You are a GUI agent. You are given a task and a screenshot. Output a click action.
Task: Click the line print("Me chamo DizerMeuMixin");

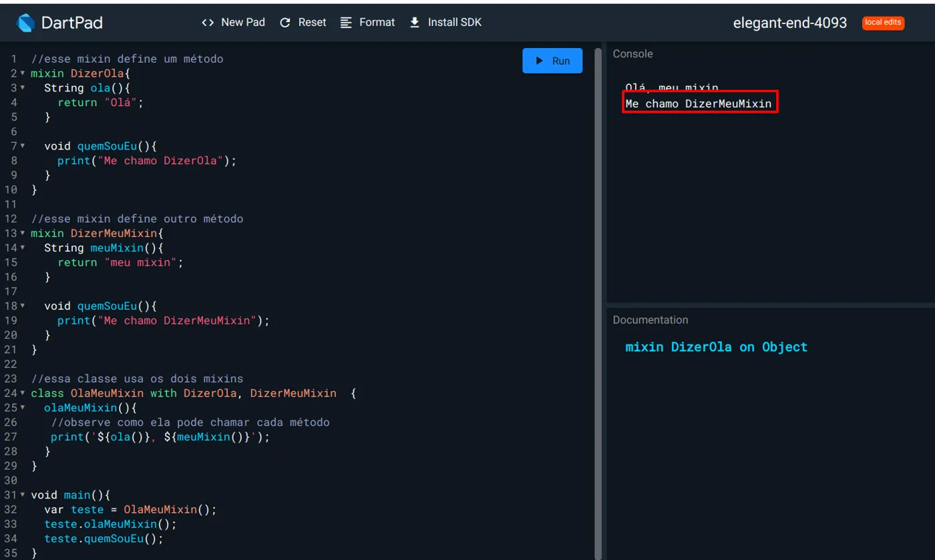click(x=164, y=321)
